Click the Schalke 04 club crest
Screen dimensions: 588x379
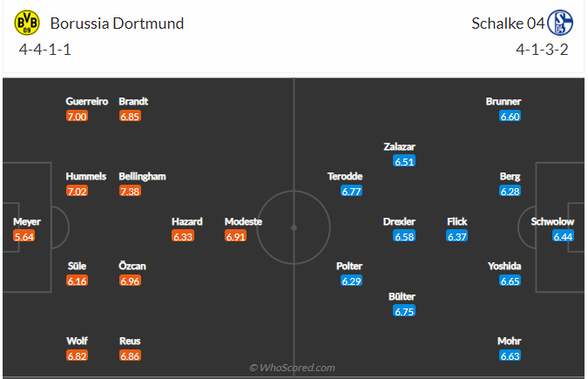[559, 24]
